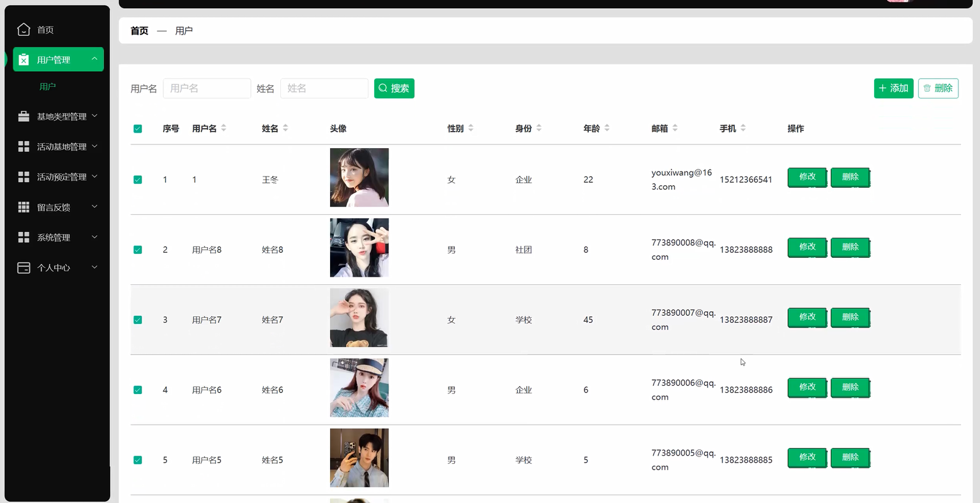
Task: Expand the 活动预定管理 chevron
Action: pyautogui.click(x=94, y=176)
